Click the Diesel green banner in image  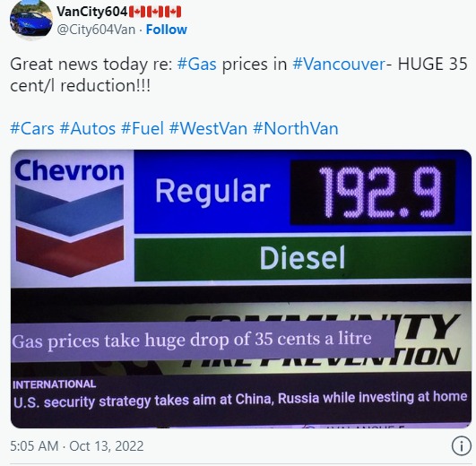[x=303, y=258]
